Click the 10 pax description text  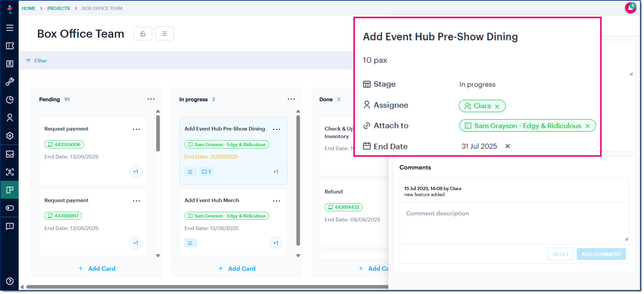375,60
